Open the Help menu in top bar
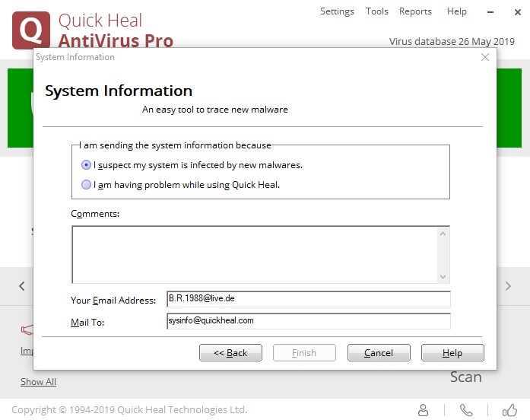The image size is (530, 420). tap(457, 11)
